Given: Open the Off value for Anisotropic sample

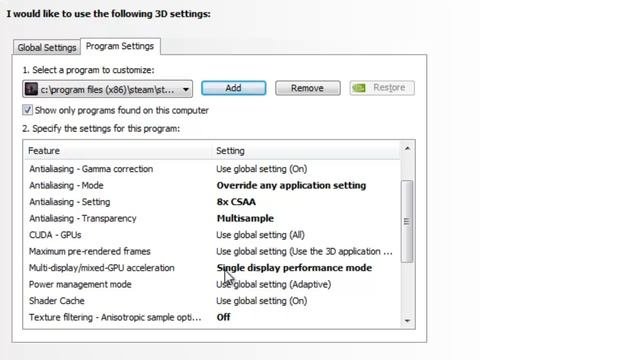Looking at the screenshot, I should (x=224, y=317).
